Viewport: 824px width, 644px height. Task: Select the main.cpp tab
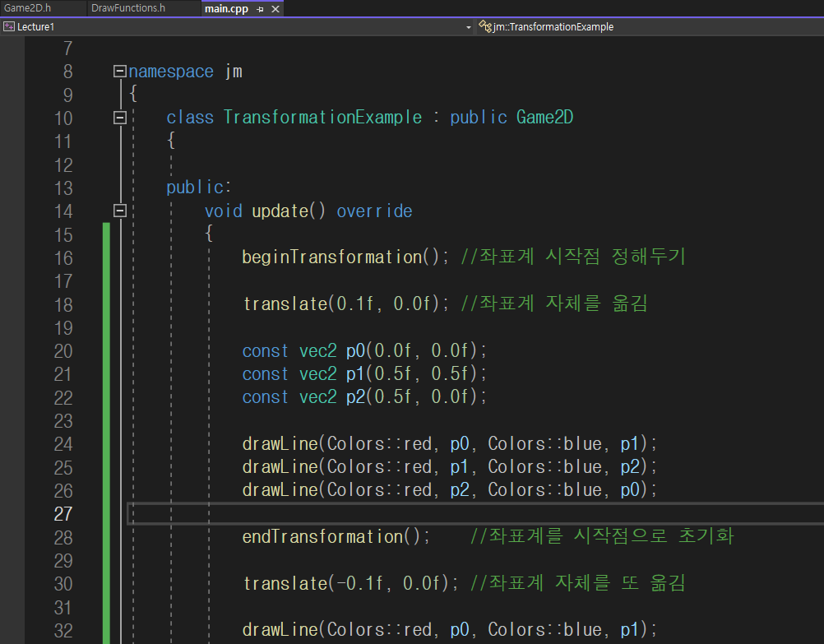point(226,8)
